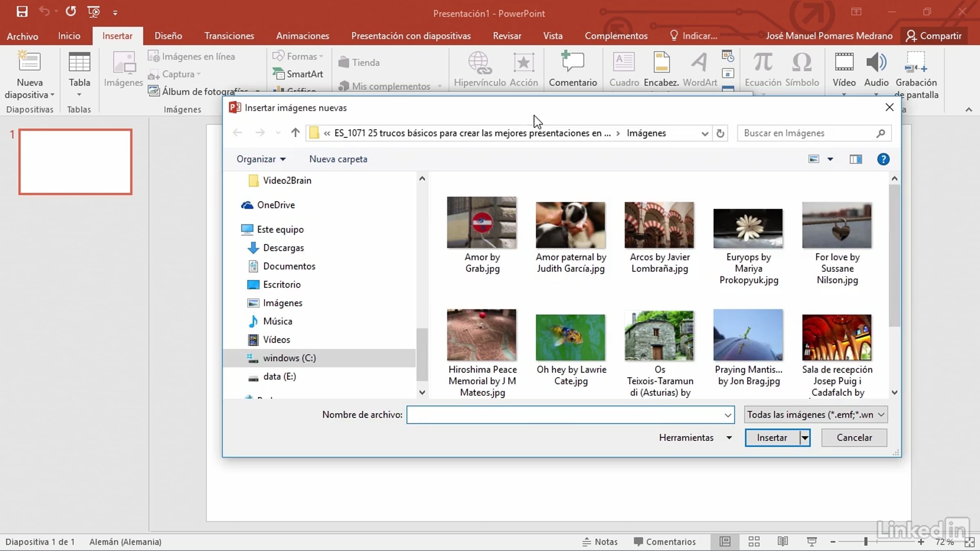Select windows (C:) drive in navigation pane
The image size is (980, 551).
319,358
